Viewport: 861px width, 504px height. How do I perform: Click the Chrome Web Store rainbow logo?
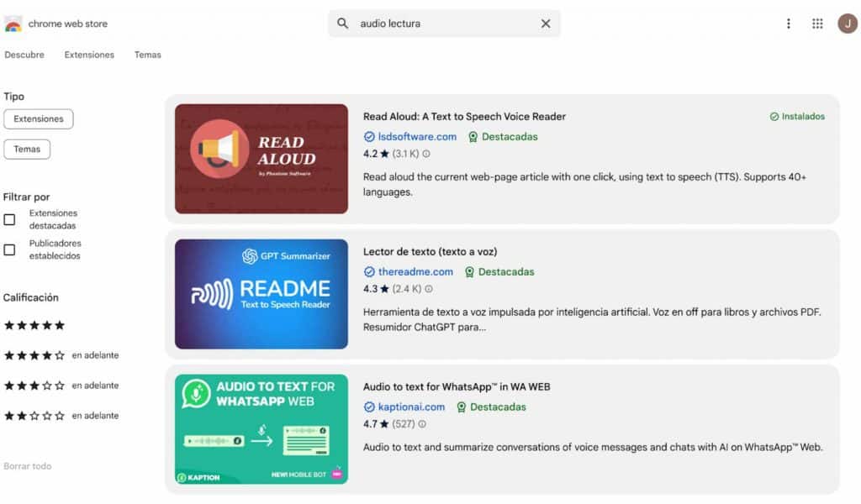[13, 24]
